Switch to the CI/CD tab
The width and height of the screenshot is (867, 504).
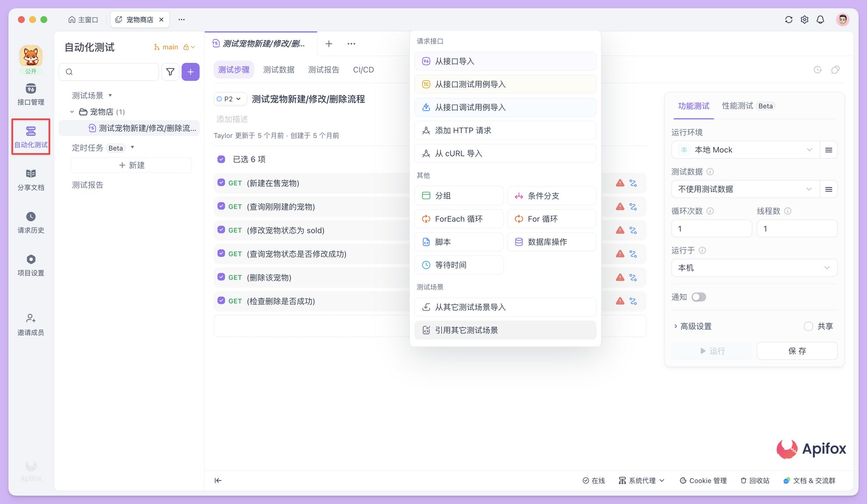pos(363,69)
